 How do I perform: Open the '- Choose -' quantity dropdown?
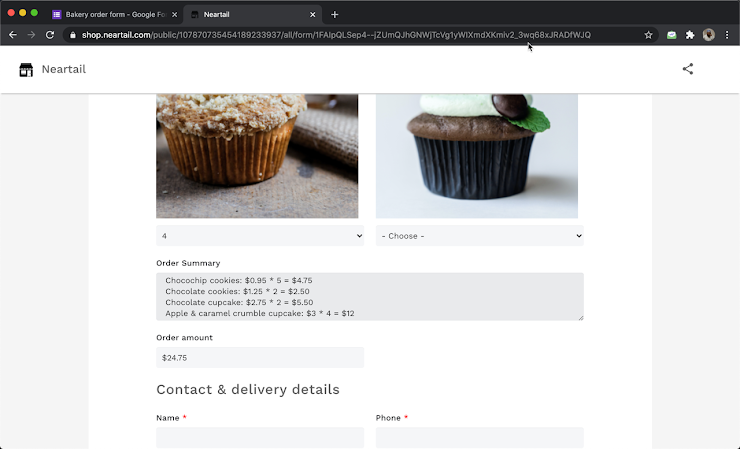[479, 236]
